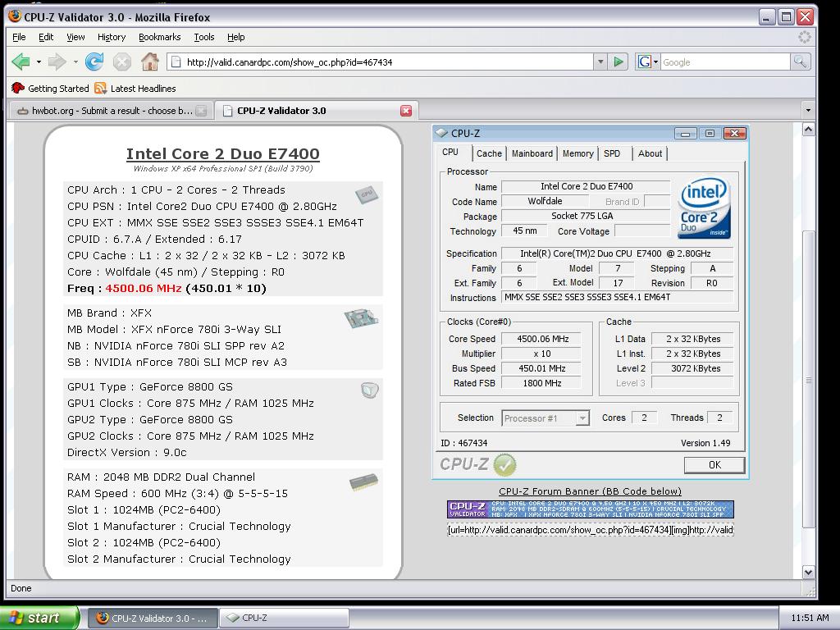The image size is (840, 630).
Task: Close the hwbot.org tab with its x
Action: [201, 111]
